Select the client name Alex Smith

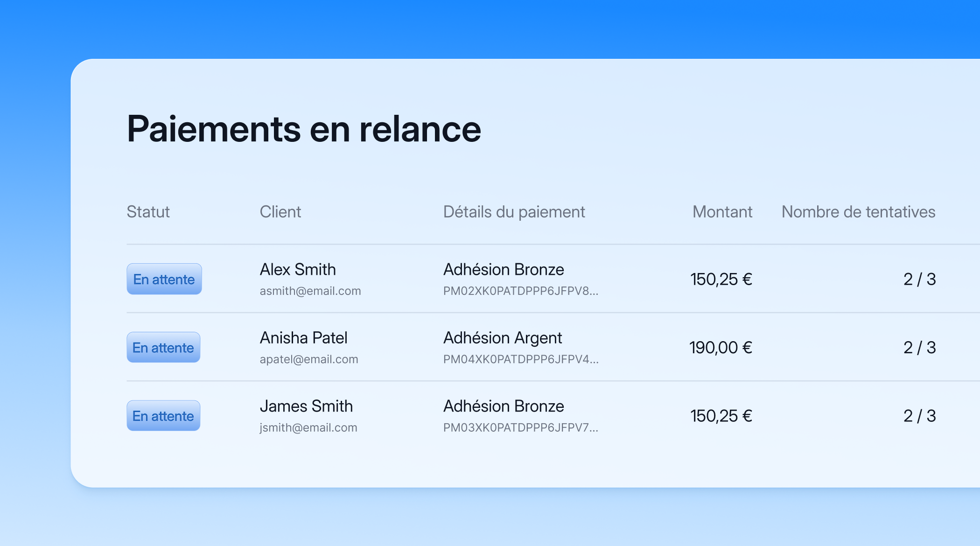[298, 269]
